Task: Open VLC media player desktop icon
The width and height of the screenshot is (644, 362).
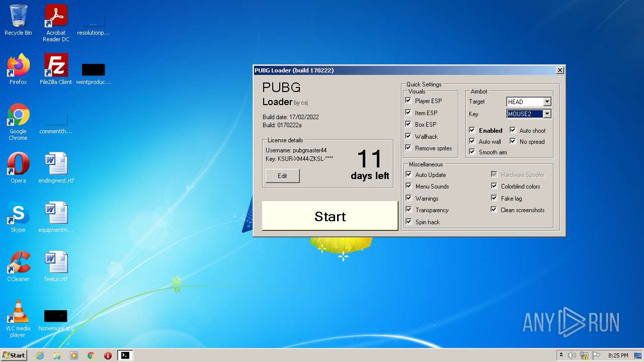Action: click(x=18, y=319)
